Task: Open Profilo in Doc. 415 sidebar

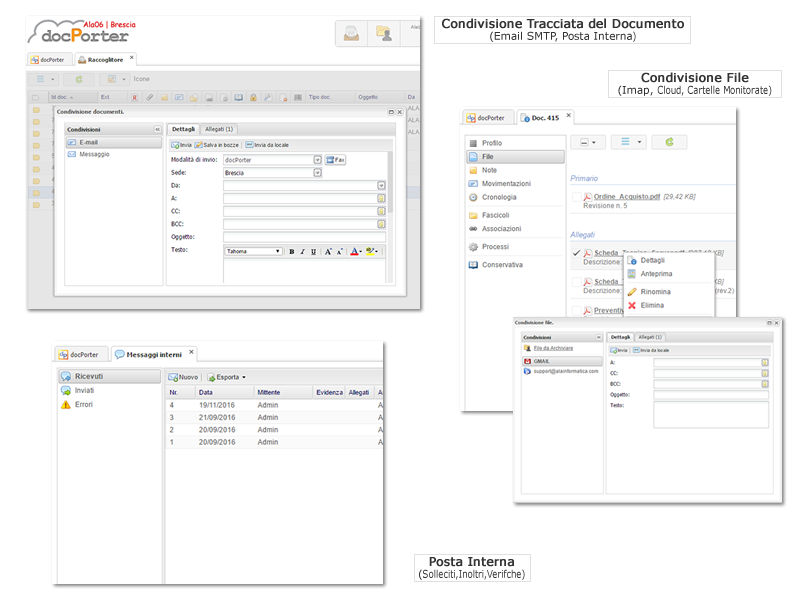Action: tap(515, 143)
